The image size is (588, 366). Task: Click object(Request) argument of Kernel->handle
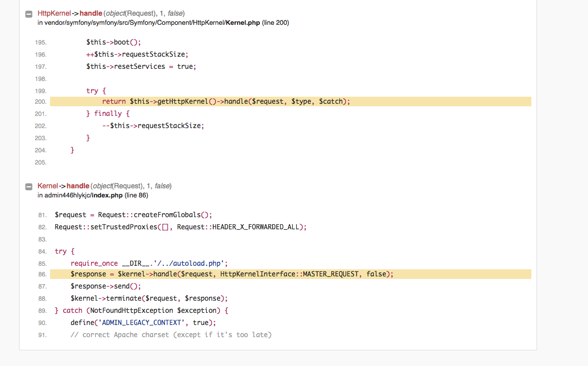pyautogui.click(x=117, y=186)
